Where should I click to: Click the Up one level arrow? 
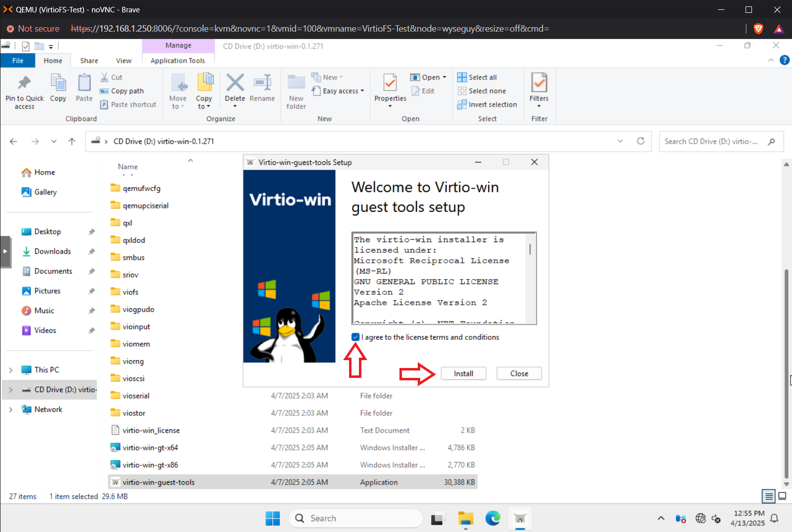72,141
